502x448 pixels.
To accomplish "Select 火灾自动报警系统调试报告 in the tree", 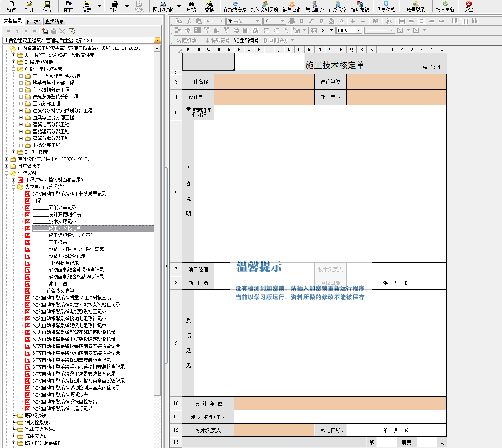I will tap(60, 395).
